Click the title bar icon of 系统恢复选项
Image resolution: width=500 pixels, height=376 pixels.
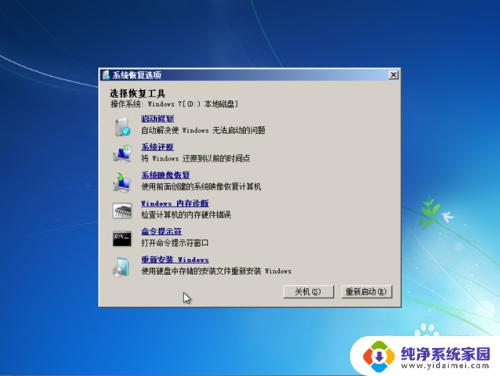(x=106, y=75)
